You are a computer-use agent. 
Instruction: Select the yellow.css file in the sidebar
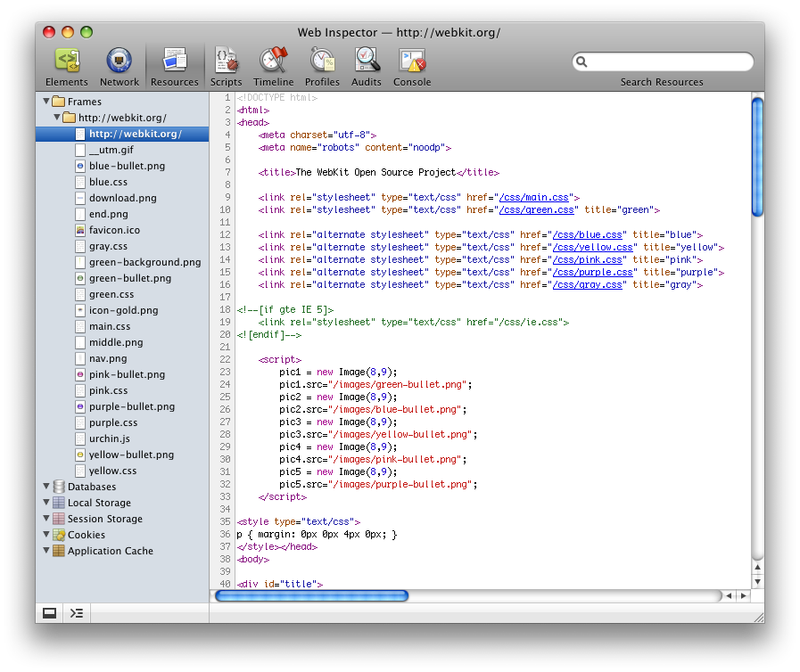[x=122, y=471]
